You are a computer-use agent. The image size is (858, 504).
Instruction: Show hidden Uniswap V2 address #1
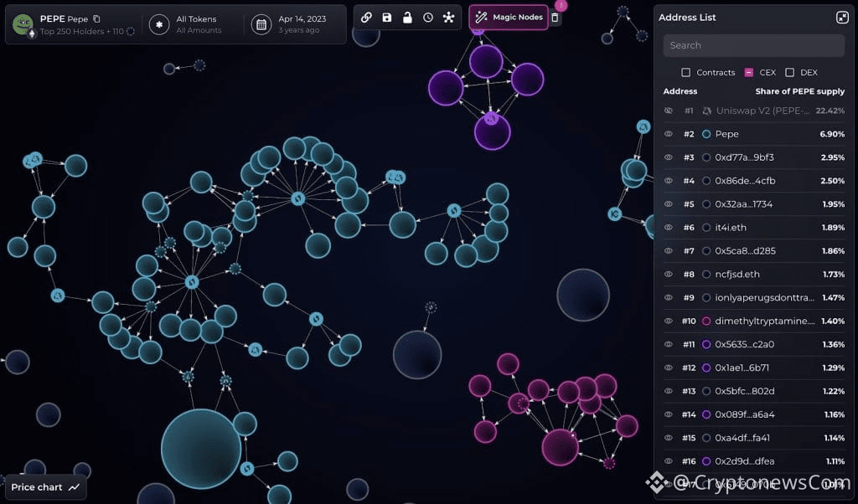coord(668,111)
